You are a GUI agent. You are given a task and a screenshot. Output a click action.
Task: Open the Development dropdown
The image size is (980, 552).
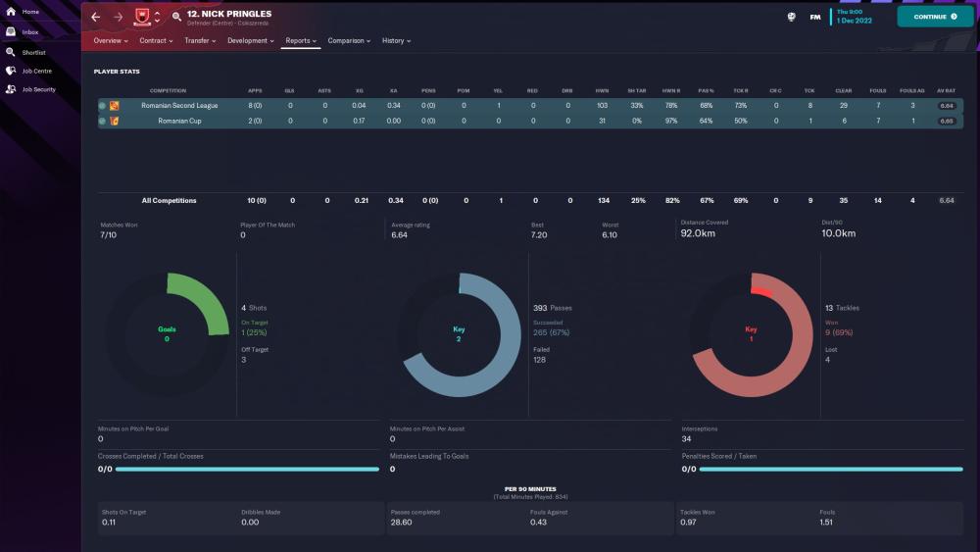click(250, 41)
